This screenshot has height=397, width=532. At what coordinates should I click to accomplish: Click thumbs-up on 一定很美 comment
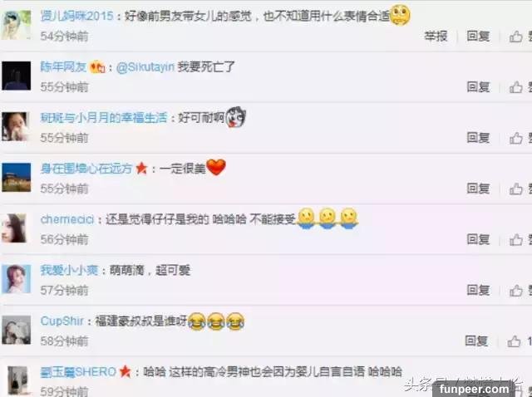click(515, 189)
